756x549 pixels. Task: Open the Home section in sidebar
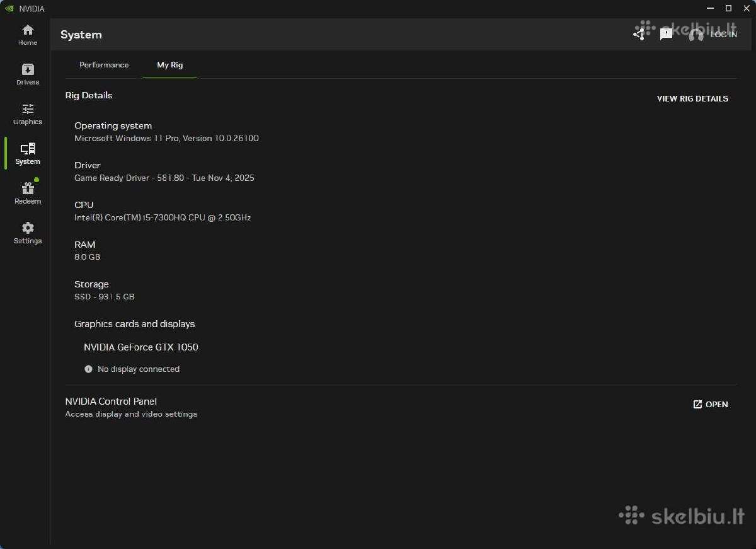28,35
